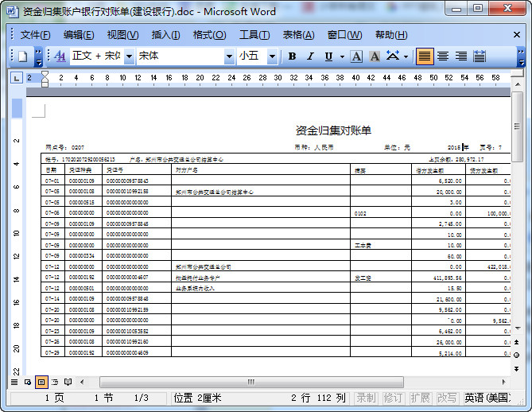Open the 帮助(H) menu

pyautogui.click(x=391, y=35)
